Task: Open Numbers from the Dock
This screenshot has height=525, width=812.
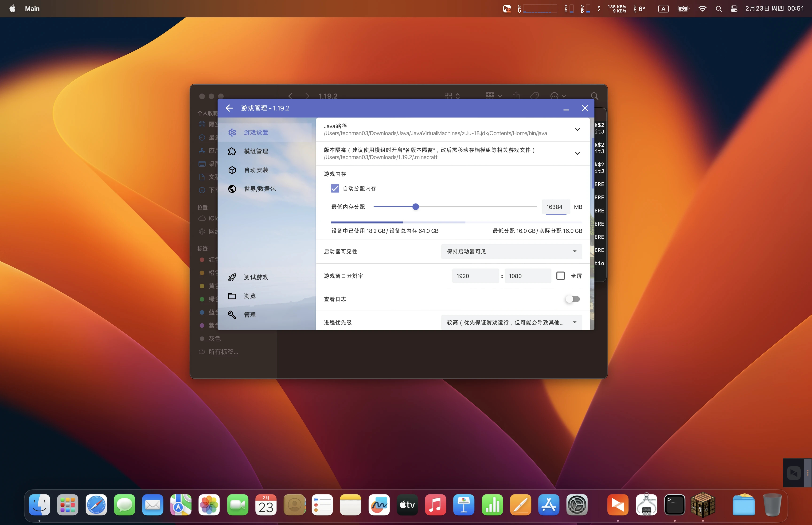Action: (492, 505)
